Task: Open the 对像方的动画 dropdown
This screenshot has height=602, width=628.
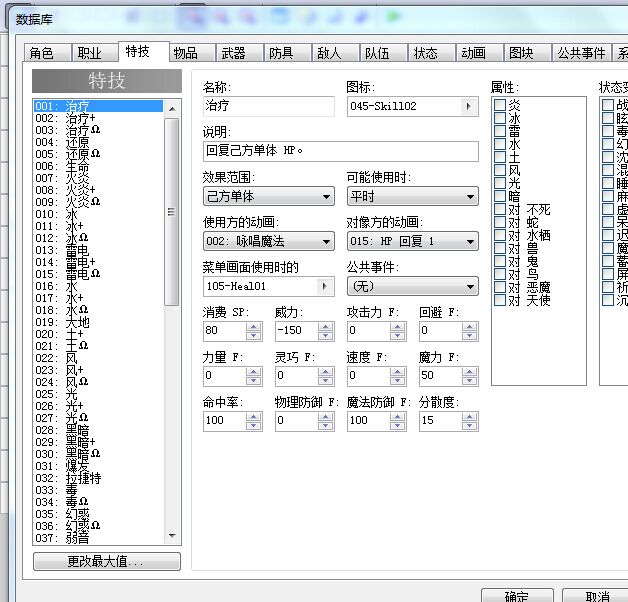Action: point(413,241)
